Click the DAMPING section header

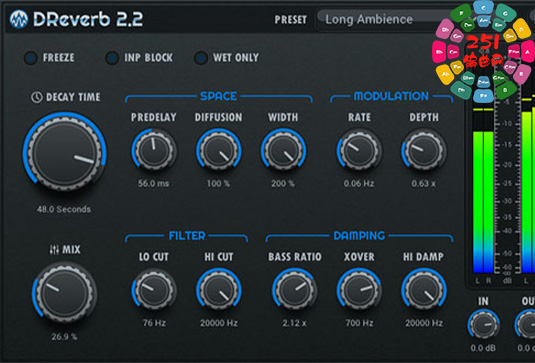[x=359, y=236]
